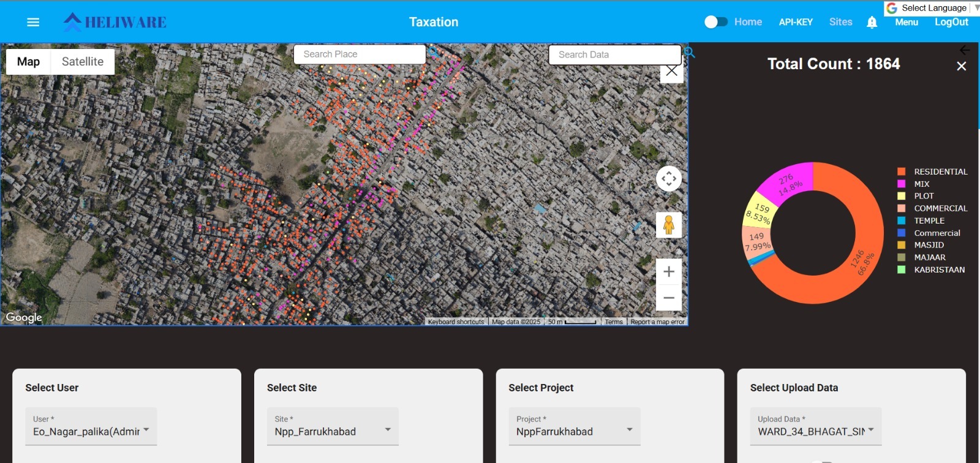This screenshot has width=980, height=463.
Task: Click the Google logo on the map
Action: pyautogui.click(x=24, y=317)
